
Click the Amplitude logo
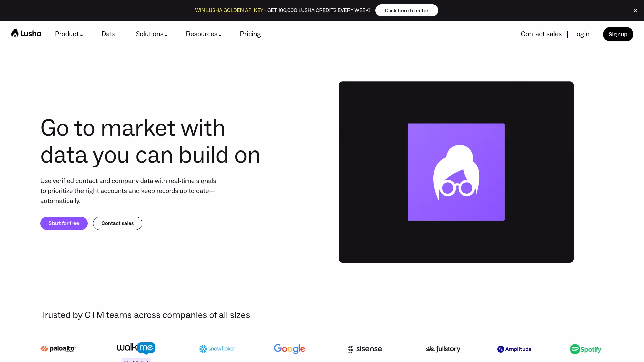[x=514, y=349]
